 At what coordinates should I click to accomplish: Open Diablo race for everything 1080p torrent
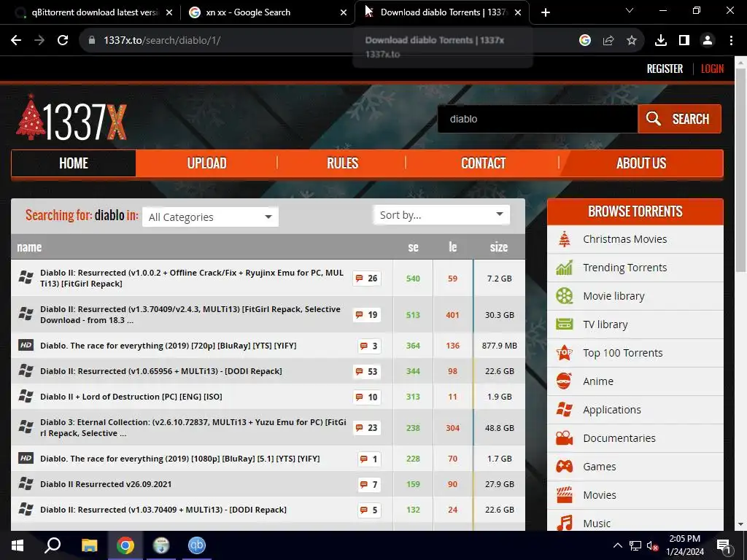179,459
